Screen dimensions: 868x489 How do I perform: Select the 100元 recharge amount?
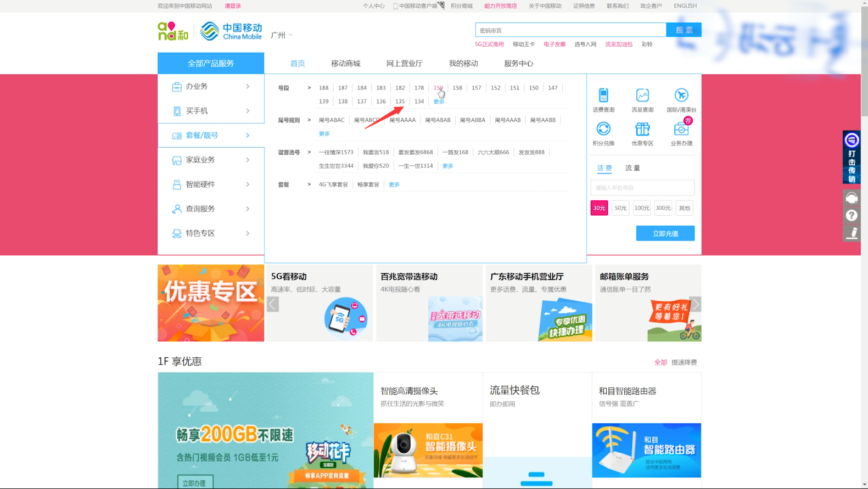[x=642, y=208]
